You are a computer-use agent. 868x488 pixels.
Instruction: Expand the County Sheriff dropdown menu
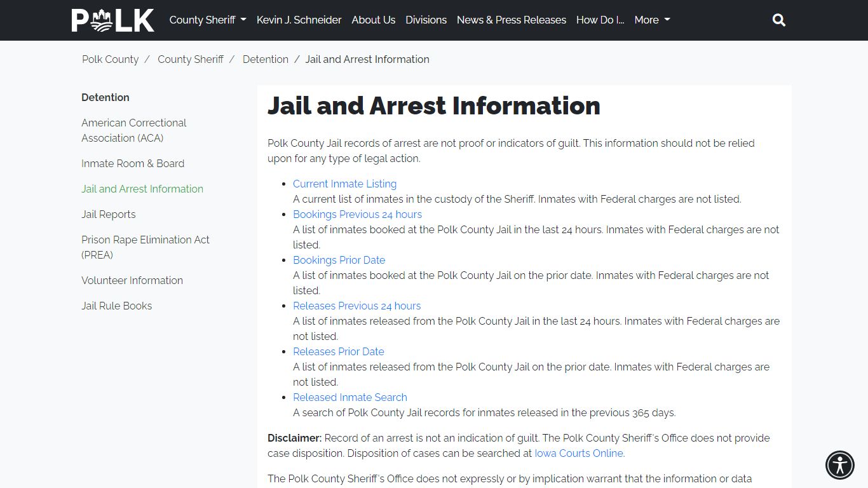(x=208, y=20)
